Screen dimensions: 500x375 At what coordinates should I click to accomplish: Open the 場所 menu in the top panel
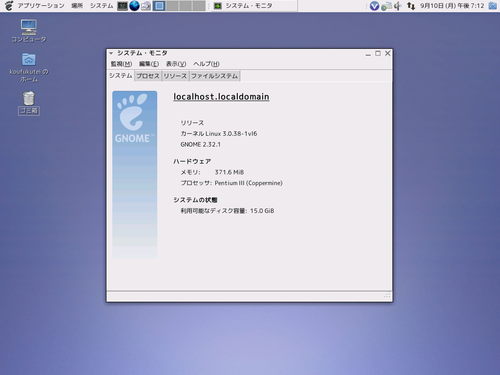(x=77, y=6)
